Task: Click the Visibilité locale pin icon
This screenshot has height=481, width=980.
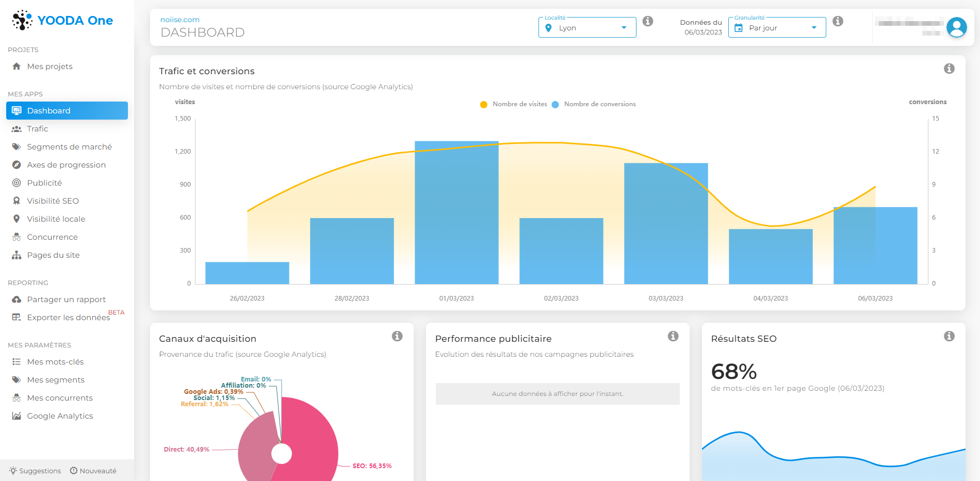Action: [x=17, y=219]
